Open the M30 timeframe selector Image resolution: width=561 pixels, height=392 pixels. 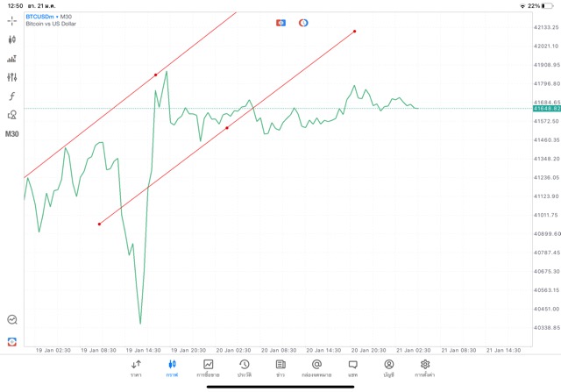coord(12,134)
